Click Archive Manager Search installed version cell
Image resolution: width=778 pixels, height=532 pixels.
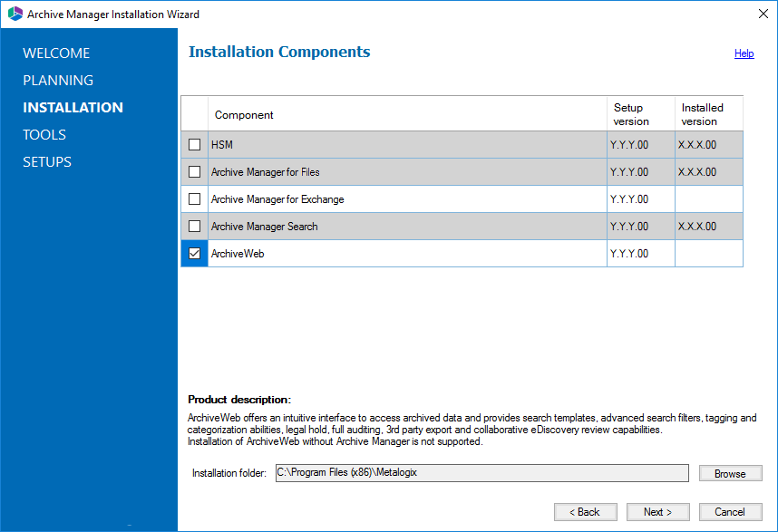[709, 227]
